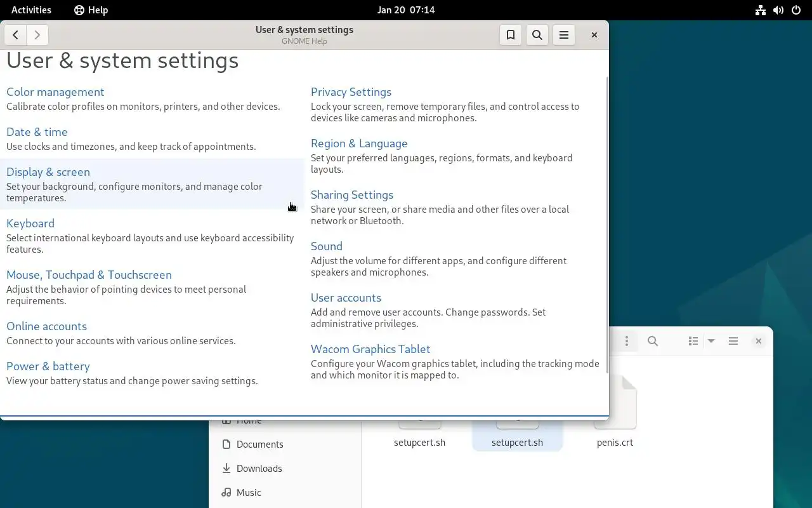The image size is (812, 508).
Task: Close the GNOME Help window
Action: (594, 35)
